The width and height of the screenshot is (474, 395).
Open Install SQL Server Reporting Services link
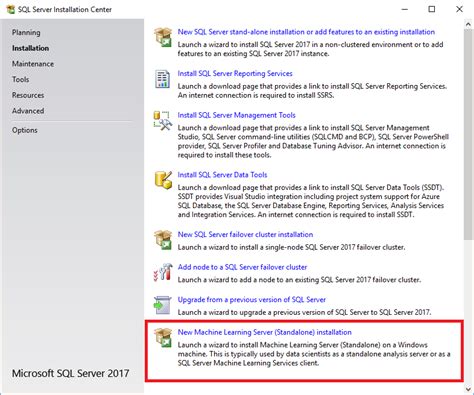pos(235,73)
